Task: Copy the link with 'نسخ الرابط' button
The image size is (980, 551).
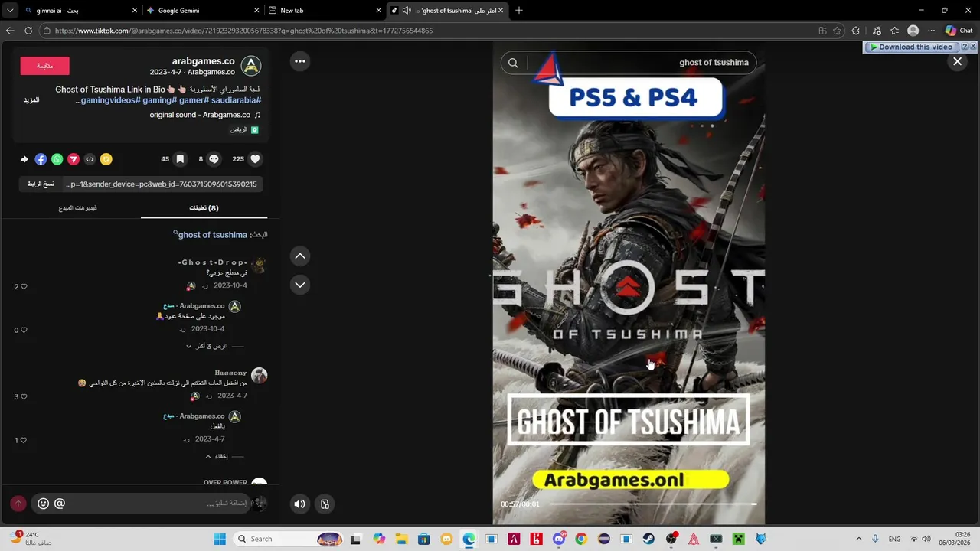Action: click(x=41, y=184)
